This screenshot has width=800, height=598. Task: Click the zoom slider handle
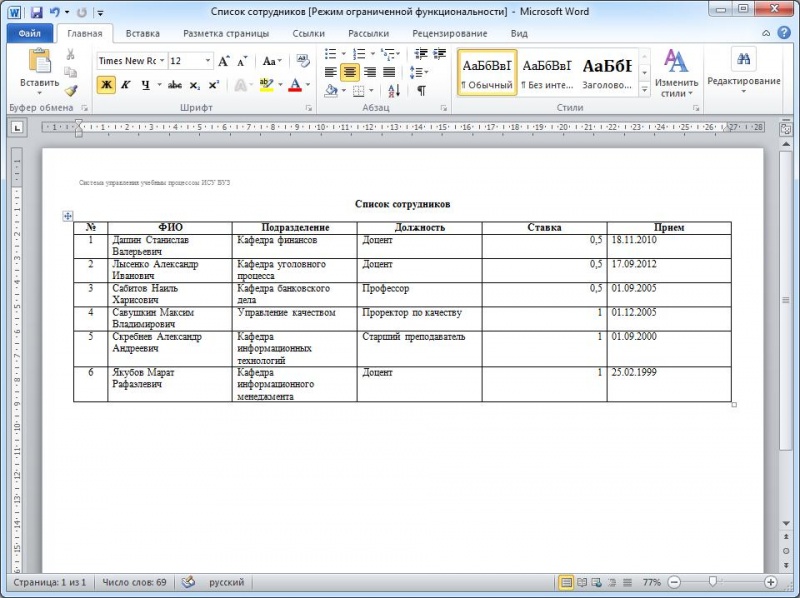point(712,582)
